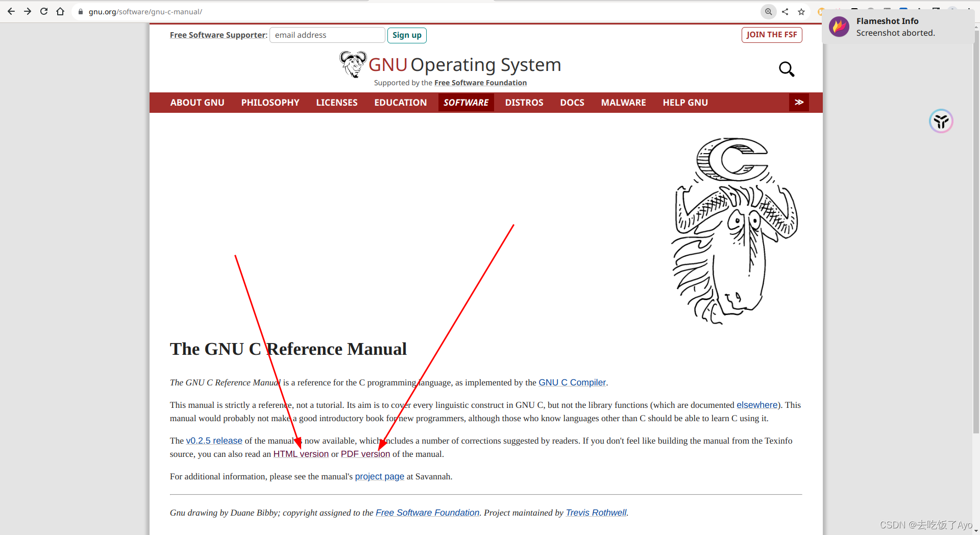Viewport: 980px width, 535px height.
Task: Click the address bar URL
Action: 145,11
